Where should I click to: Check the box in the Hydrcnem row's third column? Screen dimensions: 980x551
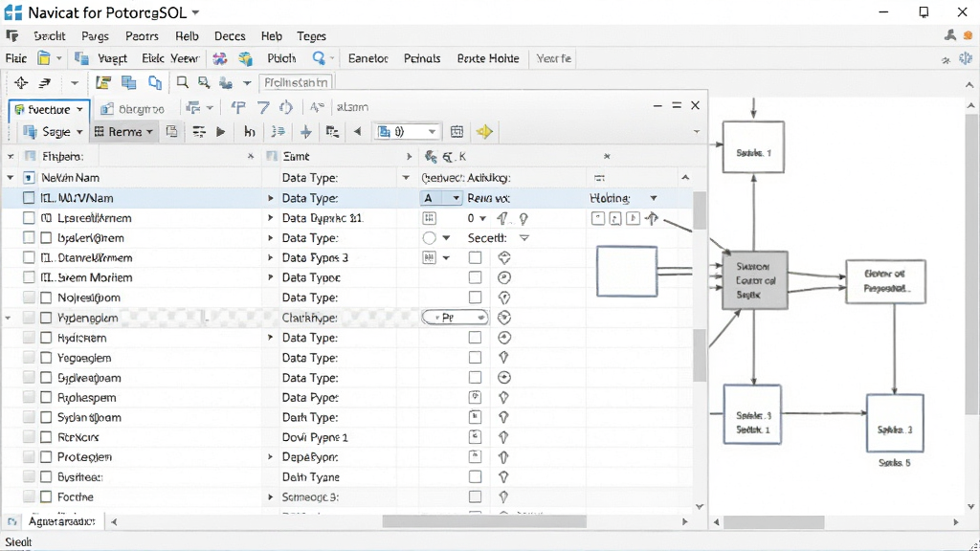[475, 338]
